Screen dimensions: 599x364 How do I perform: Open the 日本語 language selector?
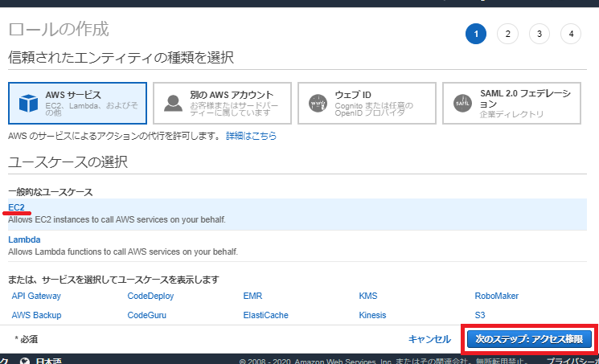click(x=48, y=361)
